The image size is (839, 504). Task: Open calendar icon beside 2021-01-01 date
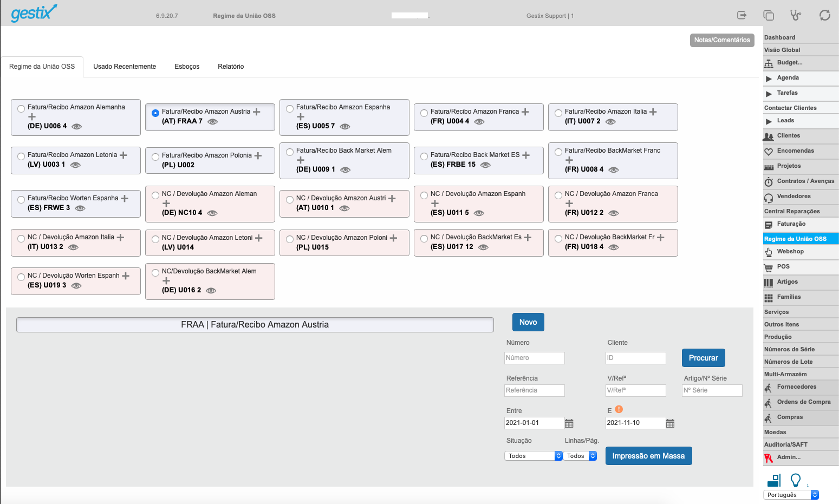pyautogui.click(x=569, y=423)
